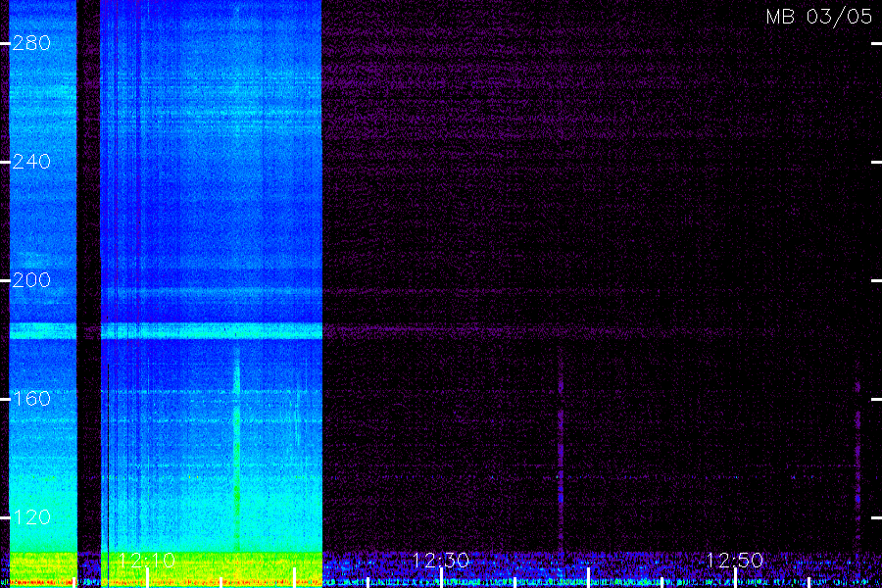Click the 12:50 time label
The image size is (882, 588).
(735, 561)
